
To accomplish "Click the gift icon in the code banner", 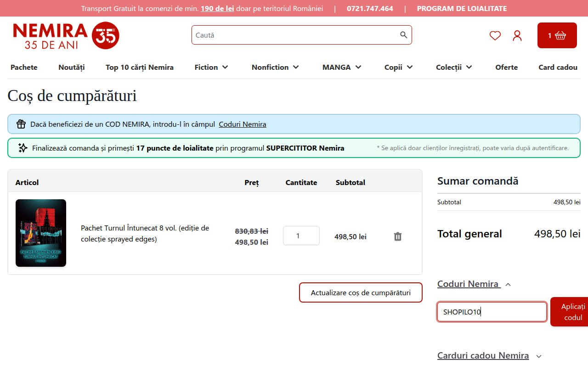I will click(x=21, y=124).
